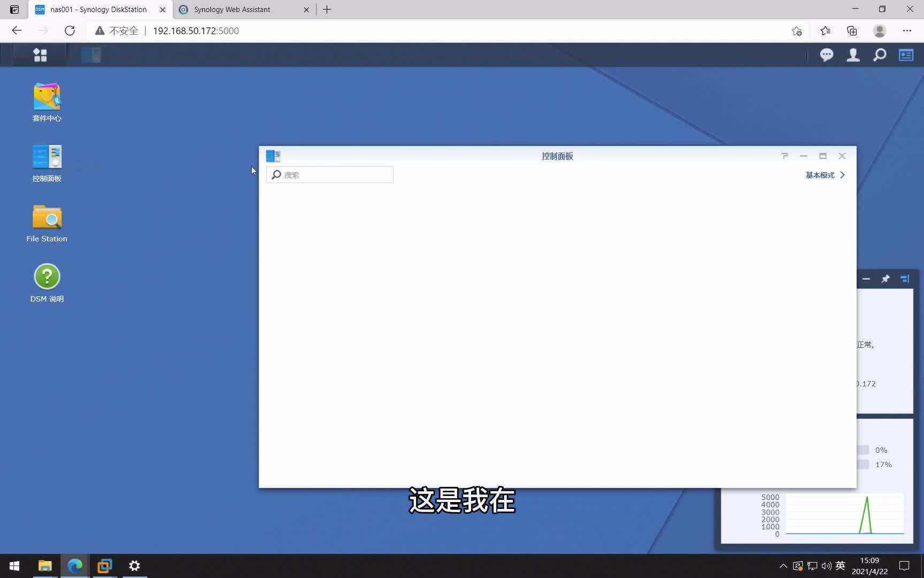Click the help question mark in 控制面板 titlebar
The width and height of the screenshot is (924, 578).
tap(784, 156)
